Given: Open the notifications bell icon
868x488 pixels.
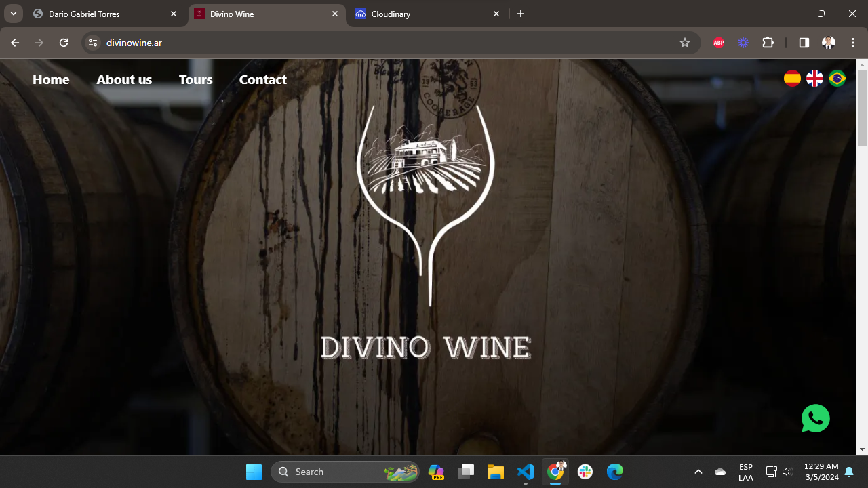Looking at the screenshot, I should [849, 472].
